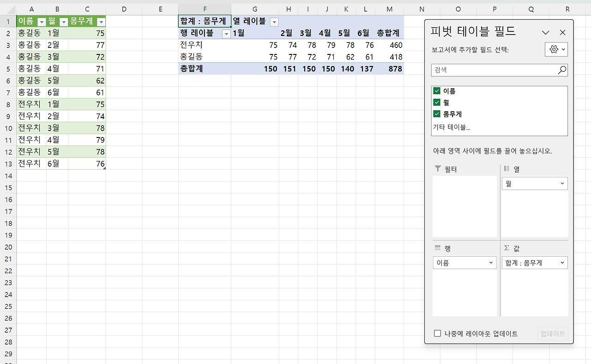Click the rows icon above the 행 area
The image size is (591, 364).
(437, 248)
